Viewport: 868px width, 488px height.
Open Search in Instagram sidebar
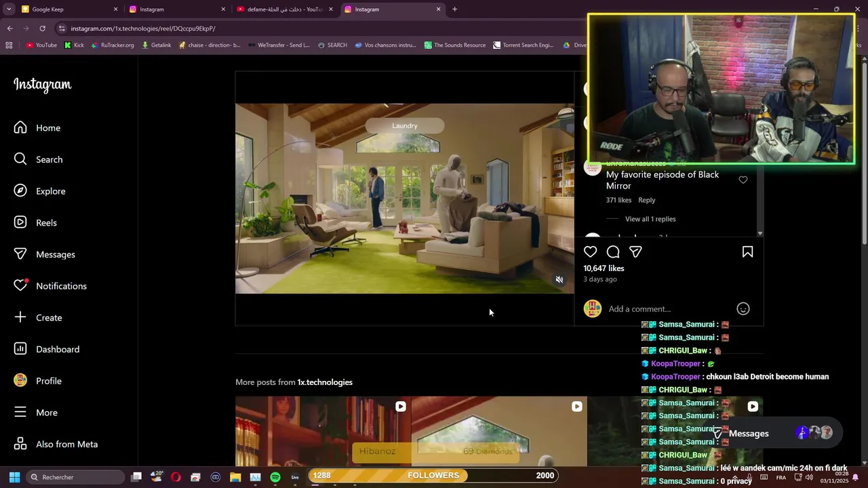pos(39,159)
